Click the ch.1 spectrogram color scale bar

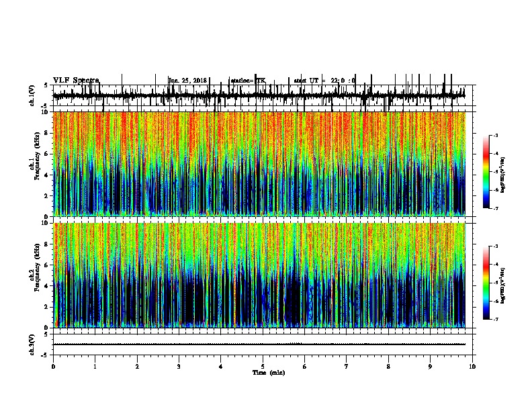(x=486, y=172)
